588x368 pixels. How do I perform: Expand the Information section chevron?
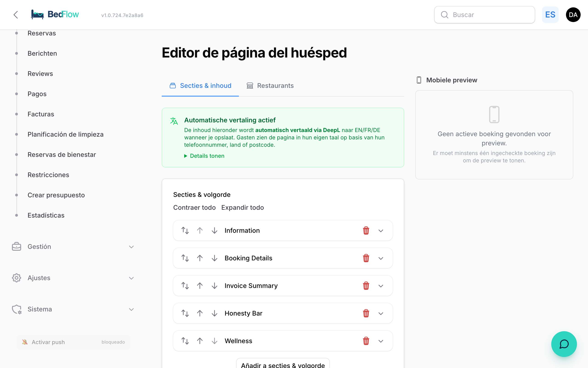(x=381, y=231)
